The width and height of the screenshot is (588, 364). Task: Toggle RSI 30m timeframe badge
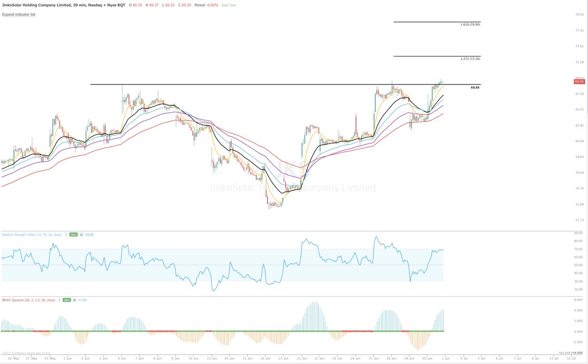73,235
